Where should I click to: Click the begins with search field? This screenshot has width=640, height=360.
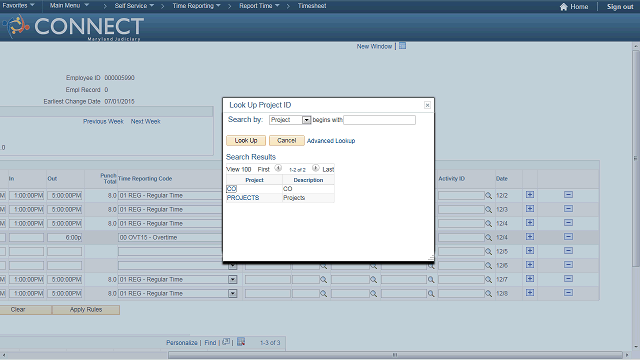(x=380, y=120)
